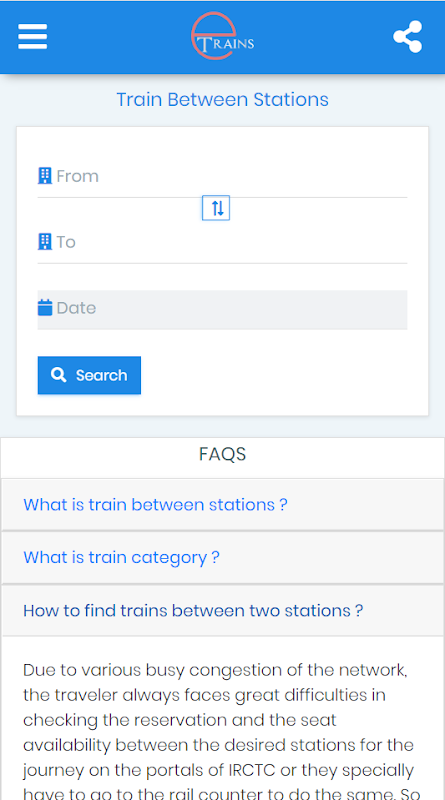Click the building icon beside To

[45, 241]
